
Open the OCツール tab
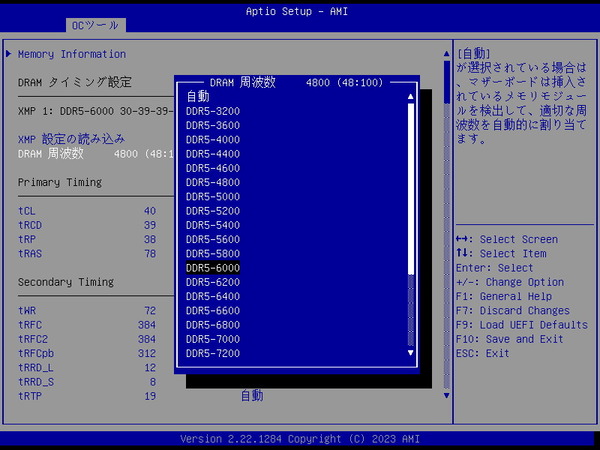[x=95, y=25]
